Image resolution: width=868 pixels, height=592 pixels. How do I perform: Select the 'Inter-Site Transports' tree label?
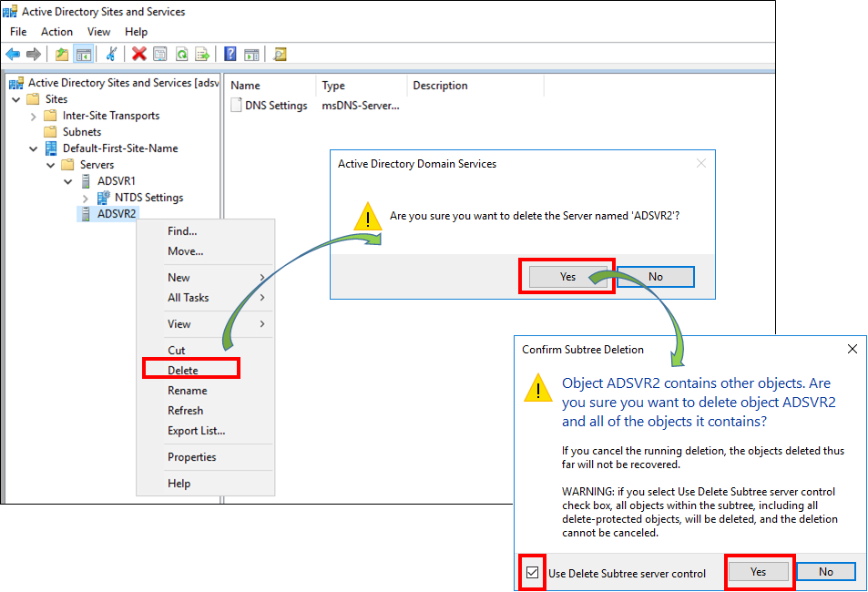pos(111,115)
